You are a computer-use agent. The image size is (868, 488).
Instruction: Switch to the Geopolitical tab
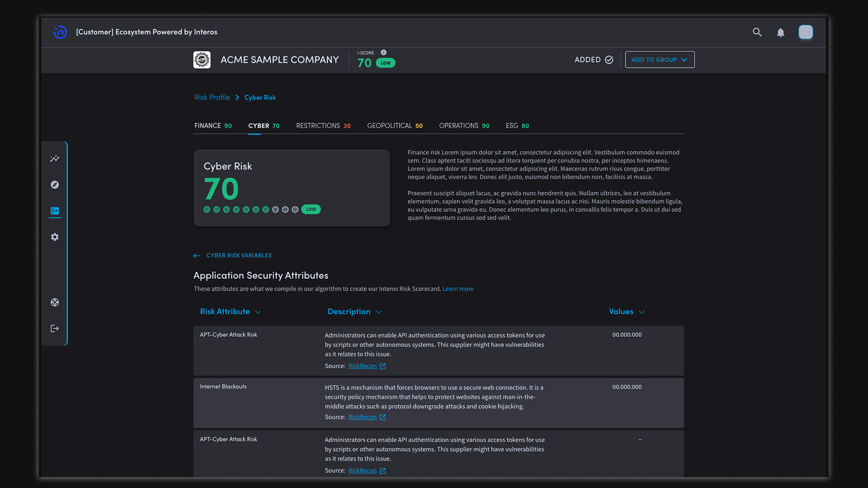[x=394, y=126]
